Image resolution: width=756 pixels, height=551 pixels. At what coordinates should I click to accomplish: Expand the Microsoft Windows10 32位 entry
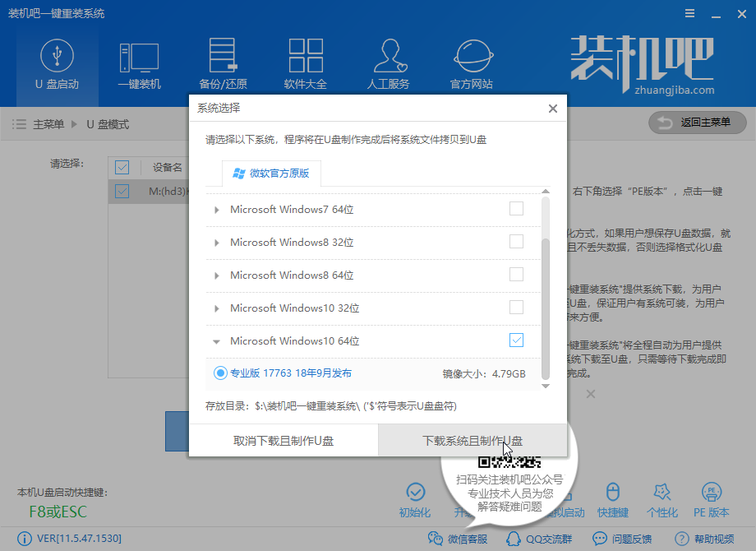[217, 308]
